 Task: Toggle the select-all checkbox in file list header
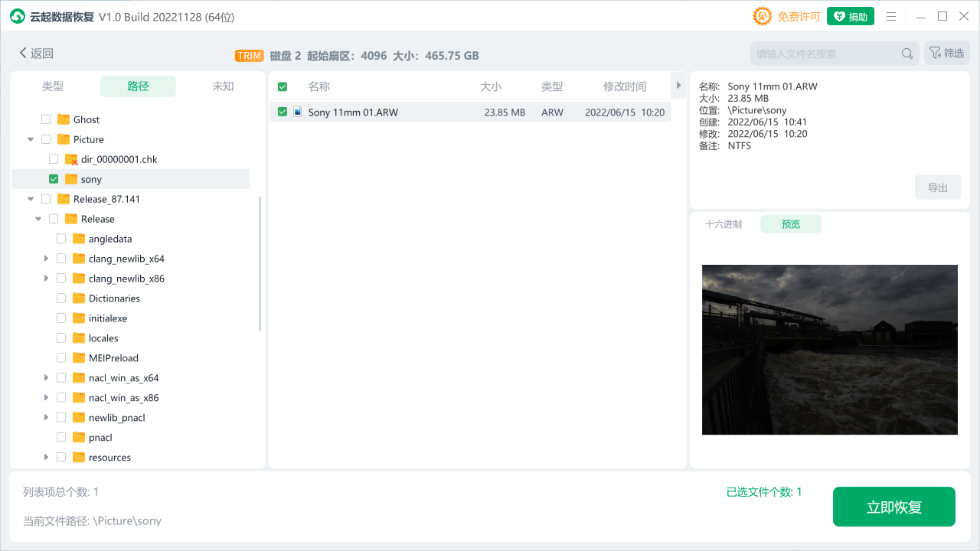point(282,86)
